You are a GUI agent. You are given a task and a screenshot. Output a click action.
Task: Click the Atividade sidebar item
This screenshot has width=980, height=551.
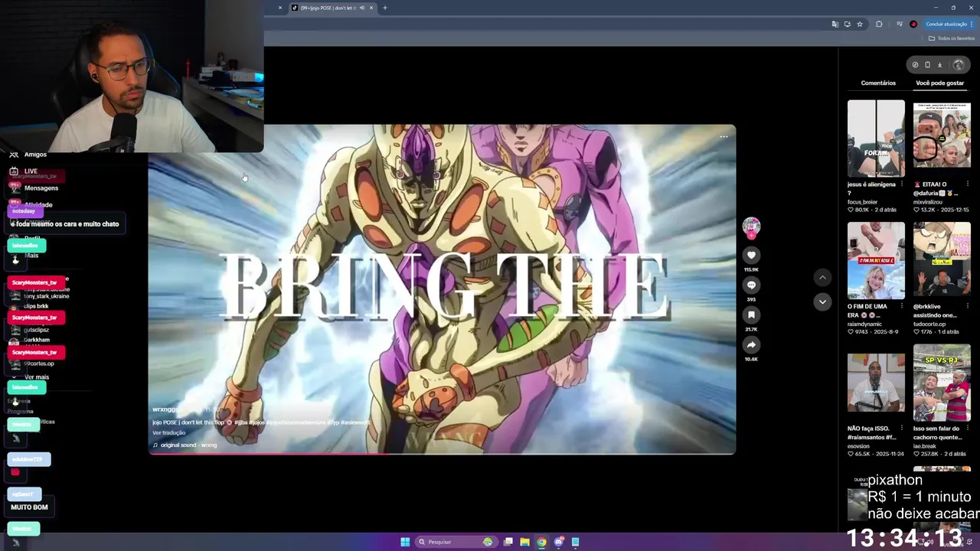point(38,205)
